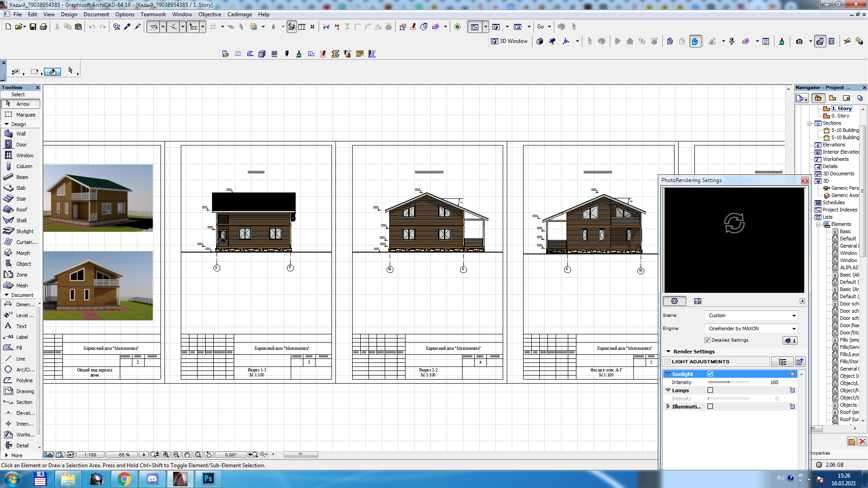This screenshot has height=488, width=868.
Task: Select the Polyline tool
Action: pos(20,380)
